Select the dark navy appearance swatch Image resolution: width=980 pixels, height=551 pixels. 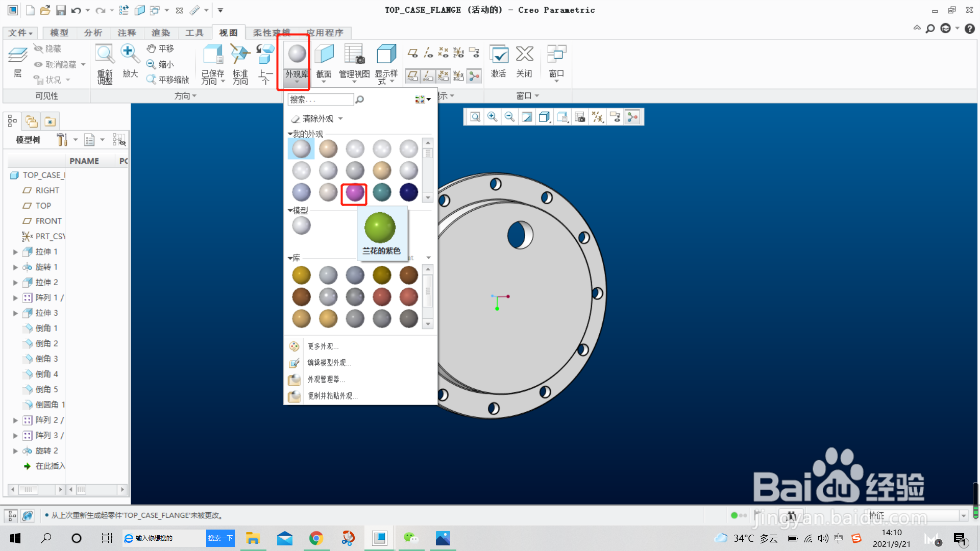click(x=408, y=193)
